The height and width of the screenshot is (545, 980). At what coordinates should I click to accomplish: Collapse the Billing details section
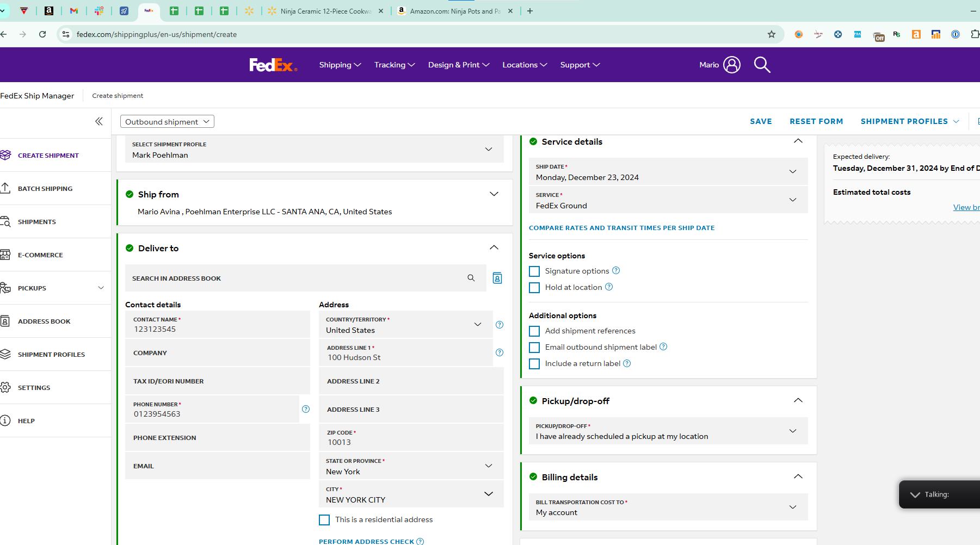(x=798, y=476)
